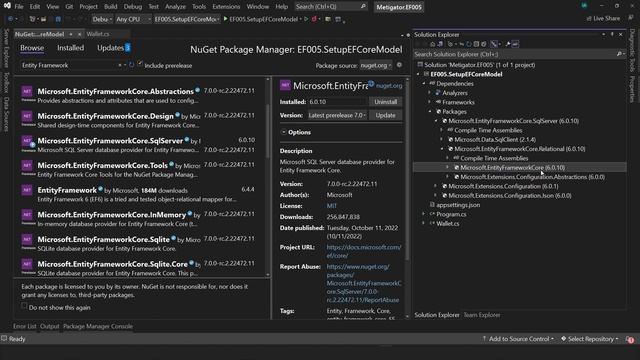Open the Package Manager Console tab

coord(98,326)
